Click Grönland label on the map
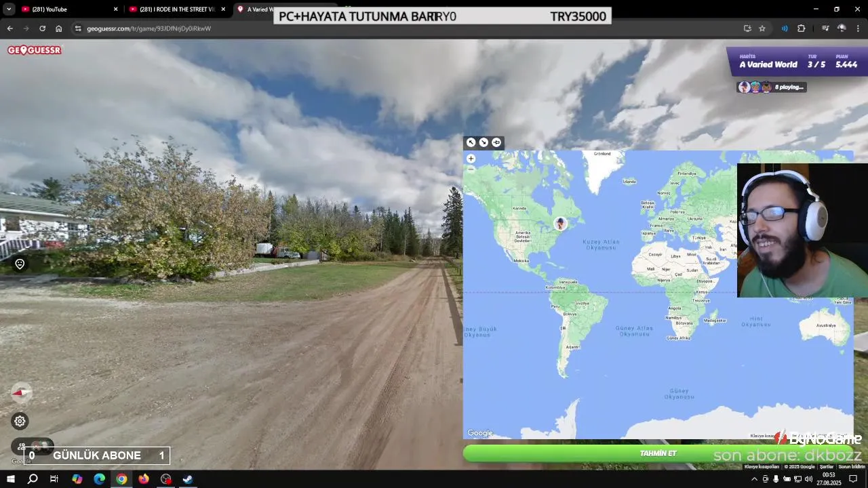The image size is (868, 488). click(602, 154)
